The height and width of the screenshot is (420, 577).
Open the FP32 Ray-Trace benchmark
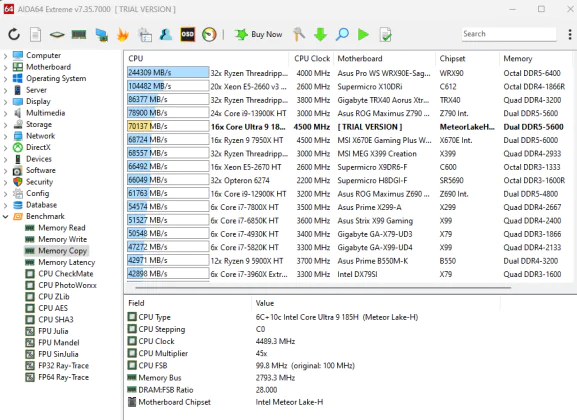64,366
